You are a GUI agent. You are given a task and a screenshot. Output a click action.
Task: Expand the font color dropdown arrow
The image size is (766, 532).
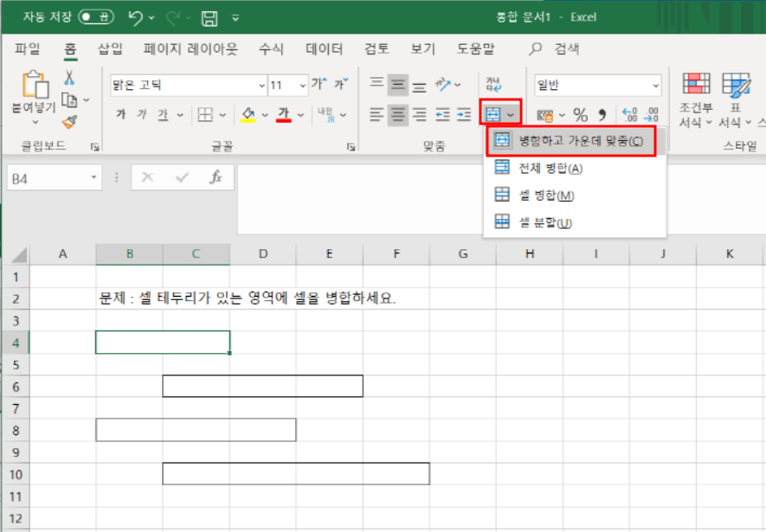click(x=300, y=115)
